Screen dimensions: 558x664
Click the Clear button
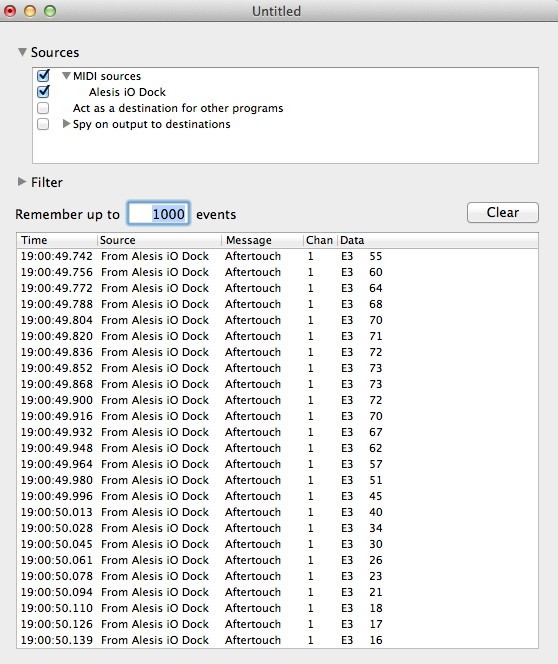click(x=503, y=212)
